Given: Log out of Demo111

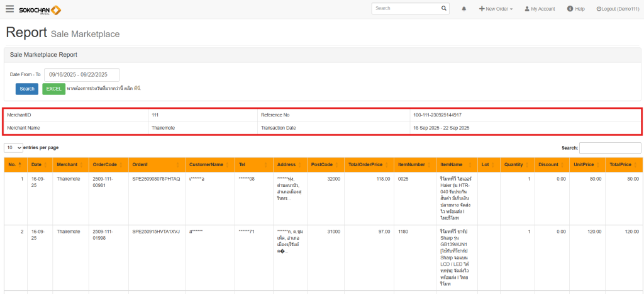Looking at the screenshot, I should pyautogui.click(x=617, y=9).
